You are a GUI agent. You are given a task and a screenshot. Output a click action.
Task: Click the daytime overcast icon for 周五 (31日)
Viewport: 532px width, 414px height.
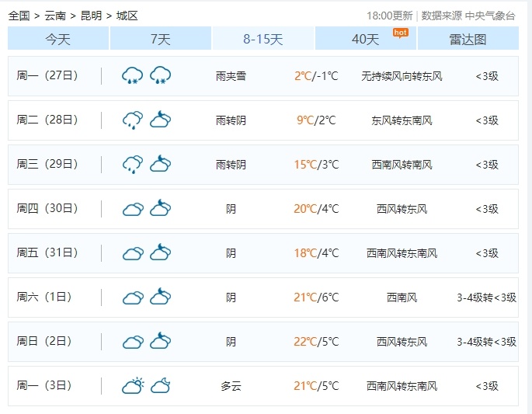coord(133,253)
